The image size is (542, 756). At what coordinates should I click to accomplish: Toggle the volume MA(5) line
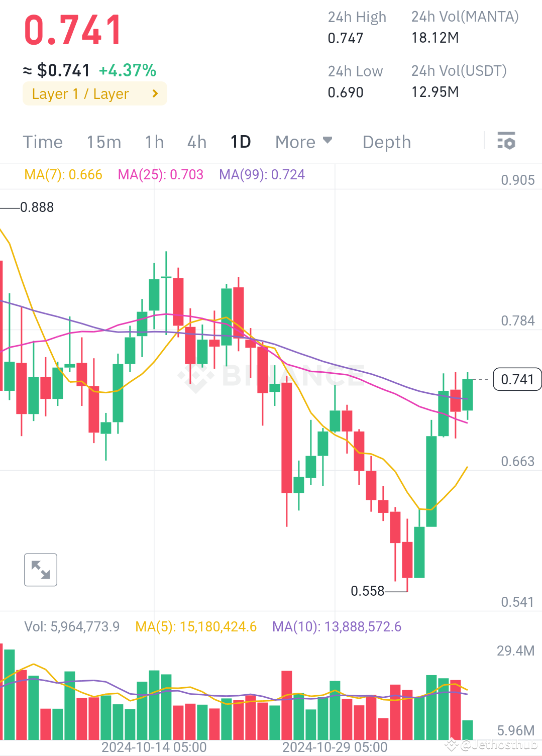[x=195, y=626]
